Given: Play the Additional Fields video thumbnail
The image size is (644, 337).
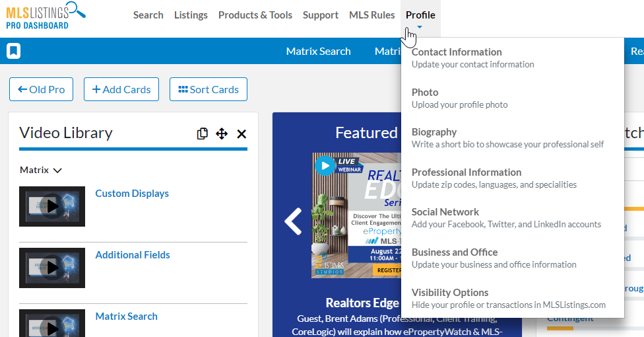Looking at the screenshot, I should tap(52, 268).
